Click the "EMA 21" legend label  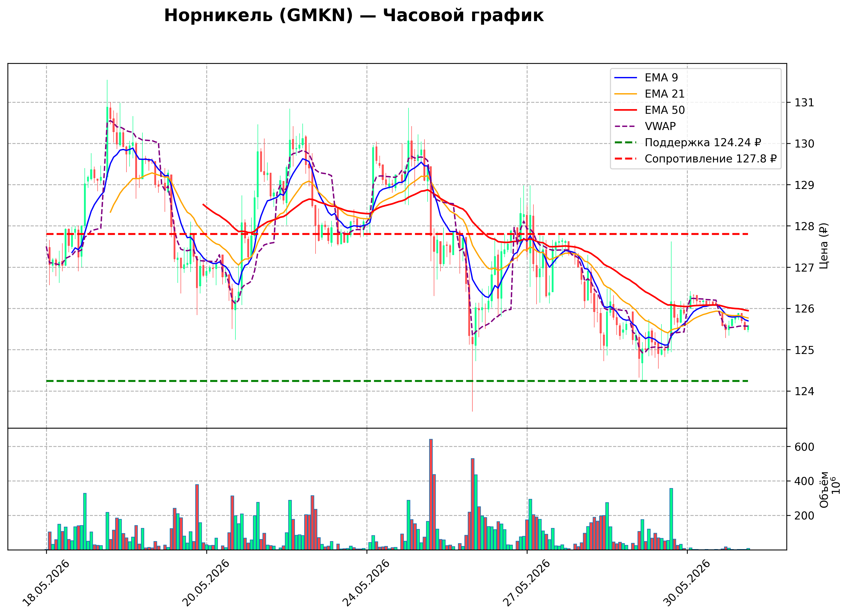click(x=665, y=94)
